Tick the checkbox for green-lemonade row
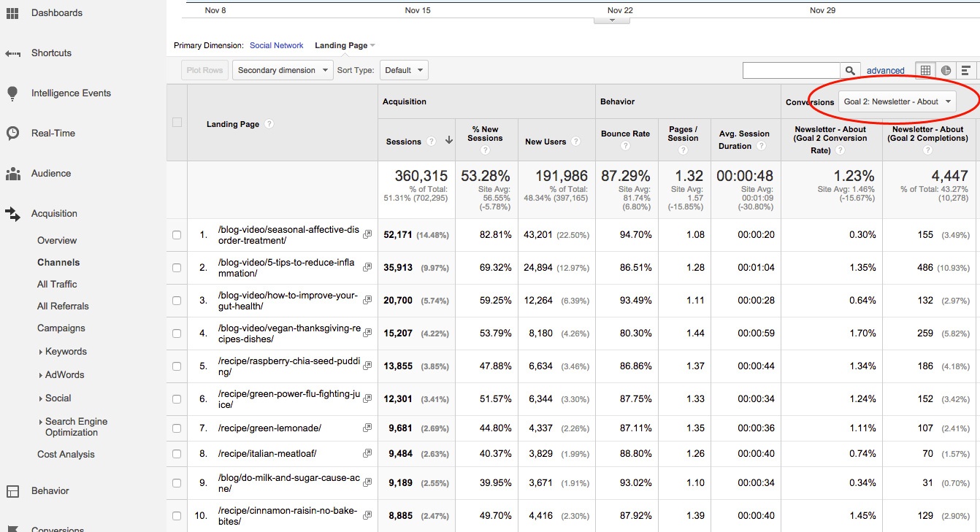Image resolution: width=980 pixels, height=532 pixels. point(177,428)
